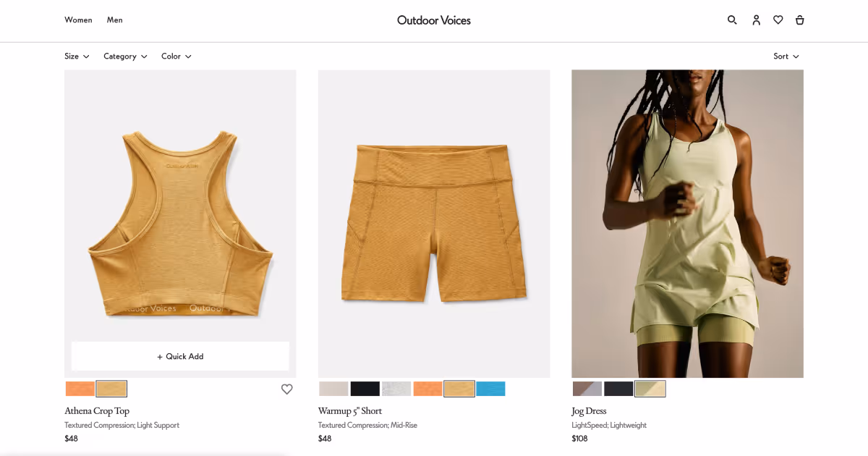Select blue swatch for Warmup Short
This screenshot has width=868, height=456.
(x=491, y=389)
